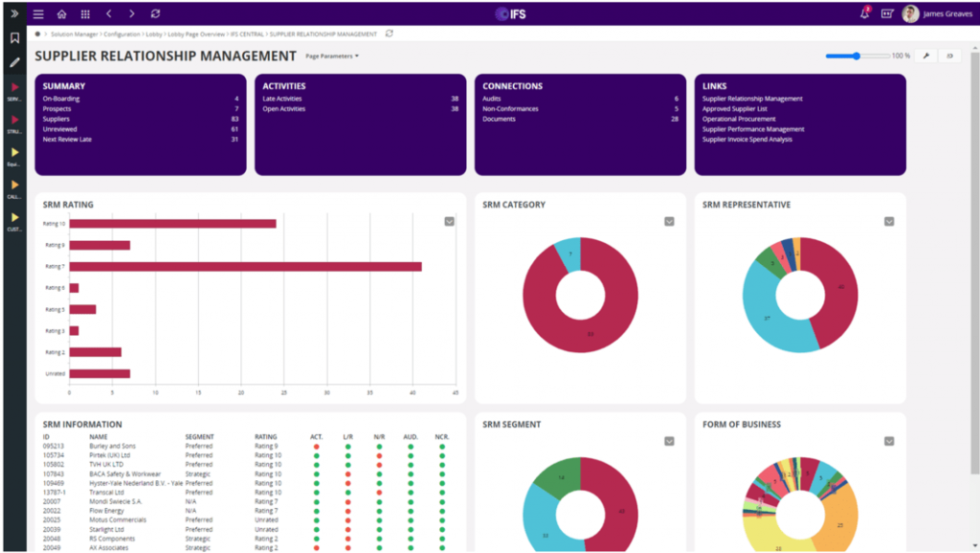The width and height of the screenshot is (980, 553).
Task: Click the Supplier Invoice Spend Analysis link
Action: (748, 139)
